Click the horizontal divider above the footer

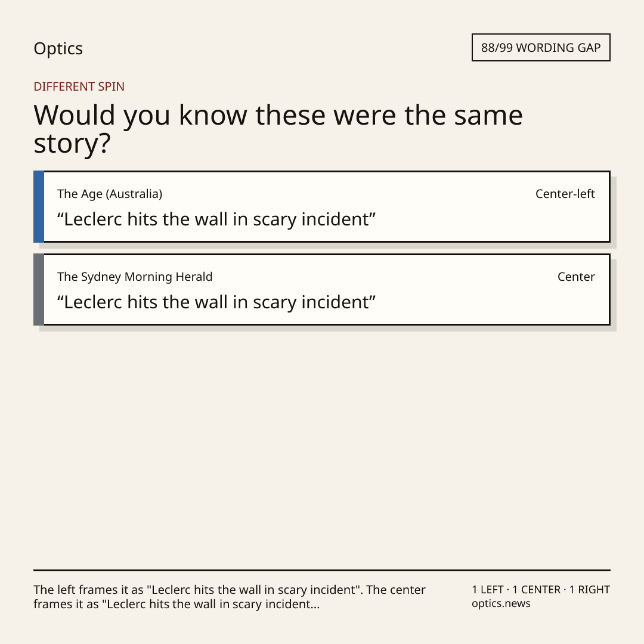click(x=322, y=570)
